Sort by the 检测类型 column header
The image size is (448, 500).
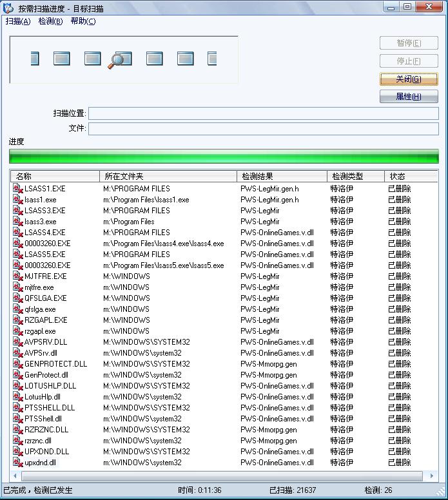pos(355,176)
